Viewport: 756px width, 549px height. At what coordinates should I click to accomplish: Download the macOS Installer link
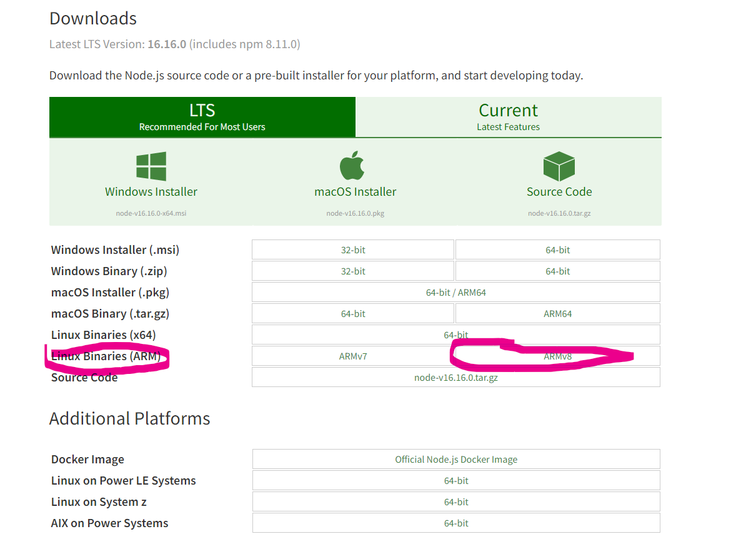[356, 192]
